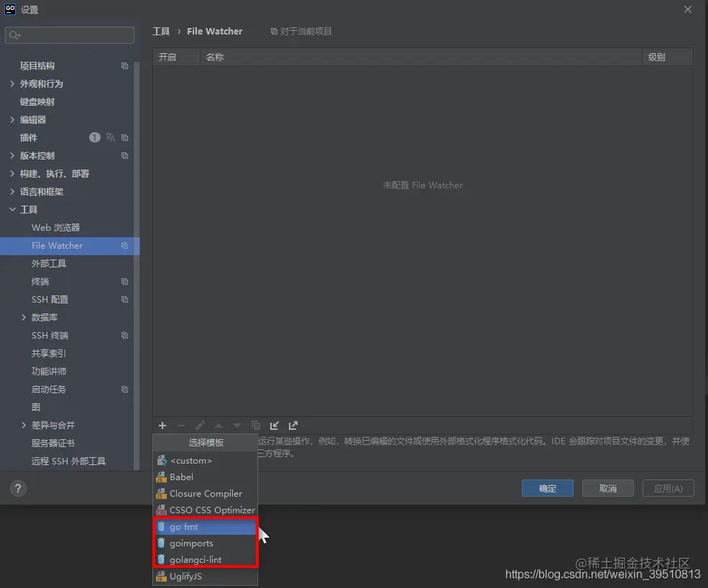Image resolution: width=708 pixels, height=588 pixels.
Task: Choose the Closure Compiler template
Action: point(205,494)
